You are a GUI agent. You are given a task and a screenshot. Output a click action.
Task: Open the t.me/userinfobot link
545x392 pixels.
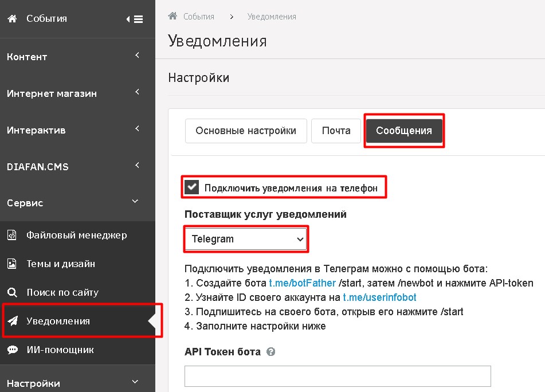379,297
